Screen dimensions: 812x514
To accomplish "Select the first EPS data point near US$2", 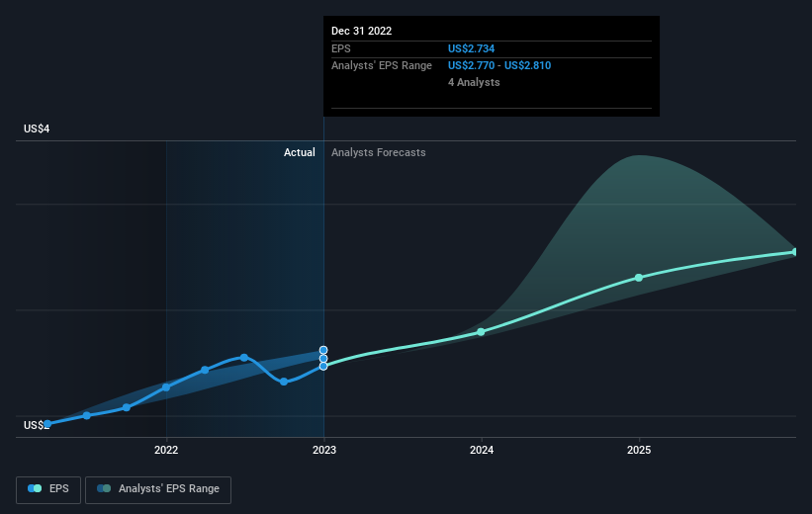I will click(47, 424).
